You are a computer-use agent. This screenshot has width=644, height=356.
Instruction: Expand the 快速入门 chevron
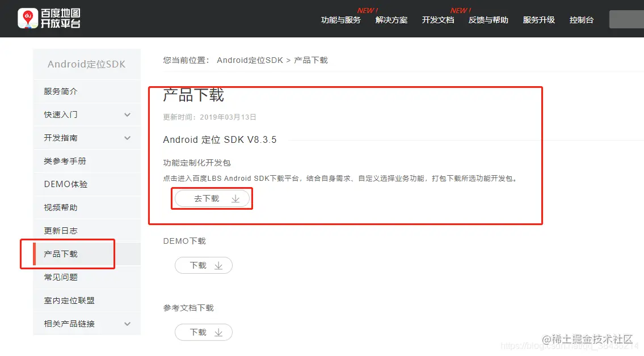(127, 115)
